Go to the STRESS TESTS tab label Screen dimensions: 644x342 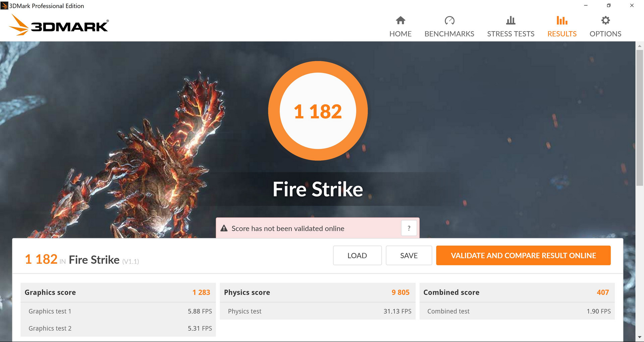(511, 34)
